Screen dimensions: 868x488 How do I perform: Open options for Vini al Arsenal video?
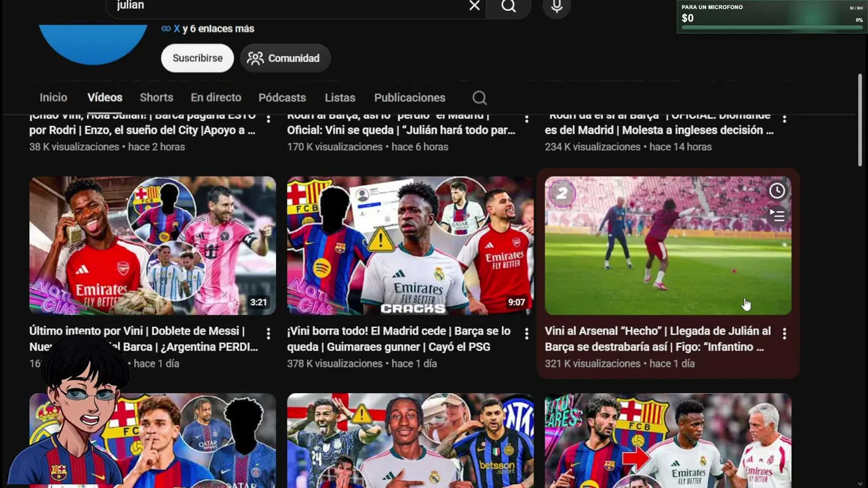pyautogui.click(x=785, y=333)
